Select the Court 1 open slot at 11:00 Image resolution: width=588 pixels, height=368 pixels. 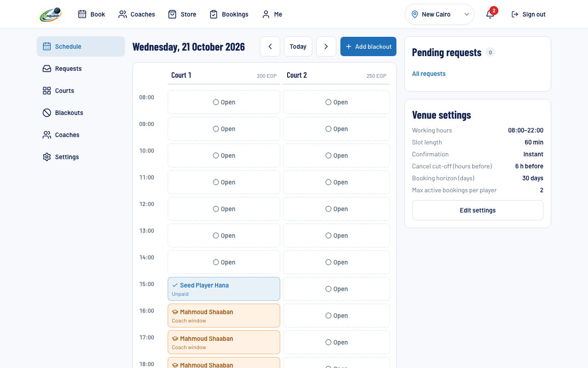[x=224, y=182]
